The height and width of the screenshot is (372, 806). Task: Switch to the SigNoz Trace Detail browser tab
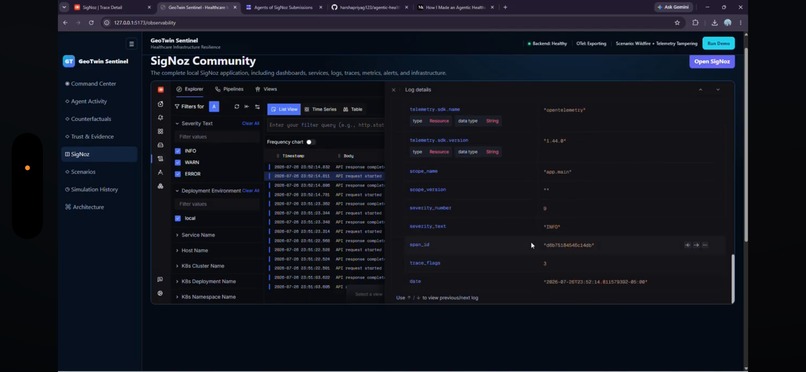[x=112, y=7]
